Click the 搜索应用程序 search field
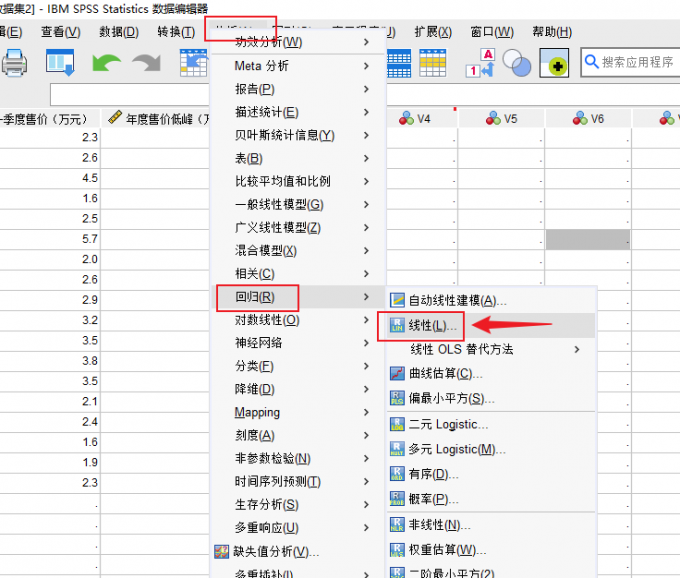Viewport: 680px width, 578px height. click(636, 62)
